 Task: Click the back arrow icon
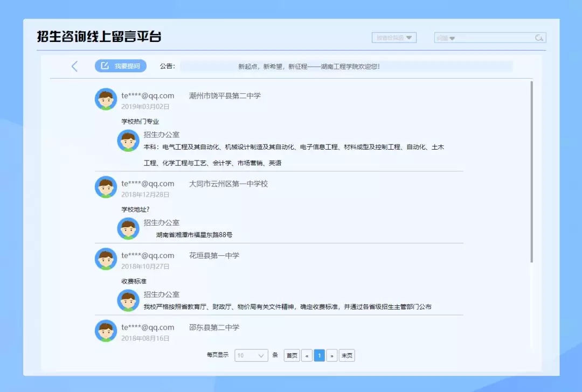[x=74, y=66]
